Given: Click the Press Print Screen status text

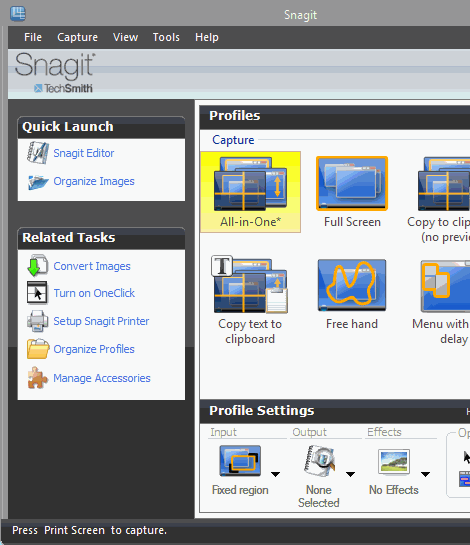Looking at the screenshot, I should [x=89, y=530].
